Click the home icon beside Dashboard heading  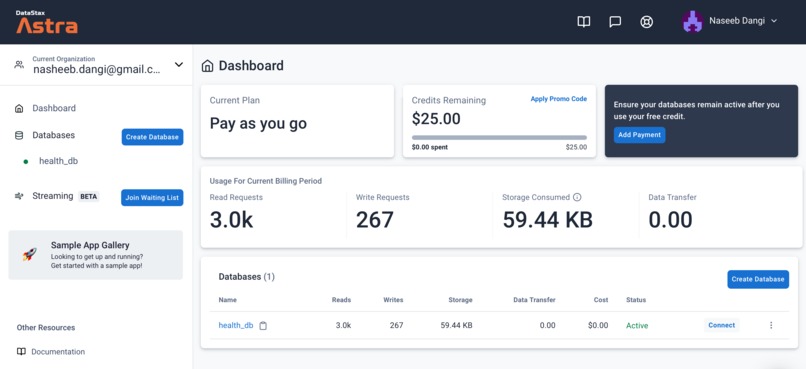[207, 66]
